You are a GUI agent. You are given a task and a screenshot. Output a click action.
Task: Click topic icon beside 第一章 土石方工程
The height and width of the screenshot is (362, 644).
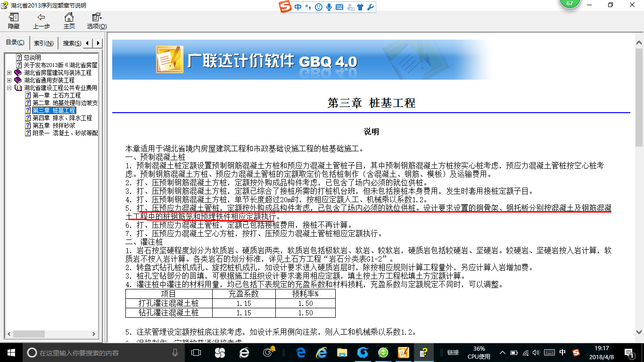click(28, 95)
